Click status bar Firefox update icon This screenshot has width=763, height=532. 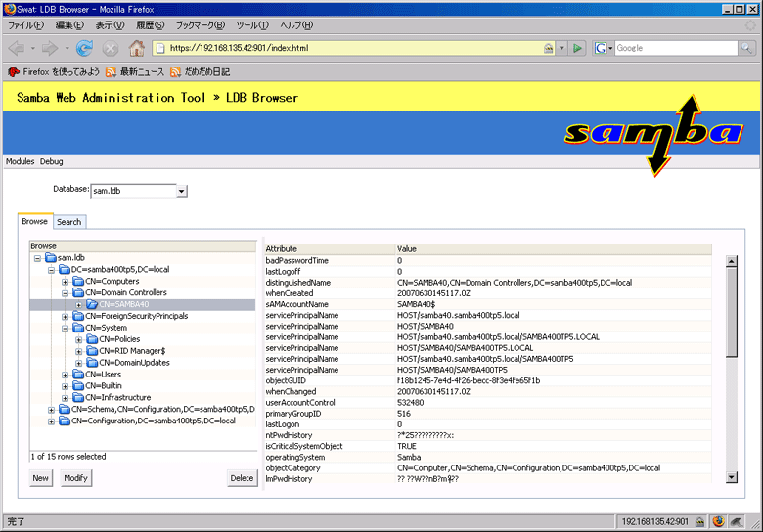(718, 522)
